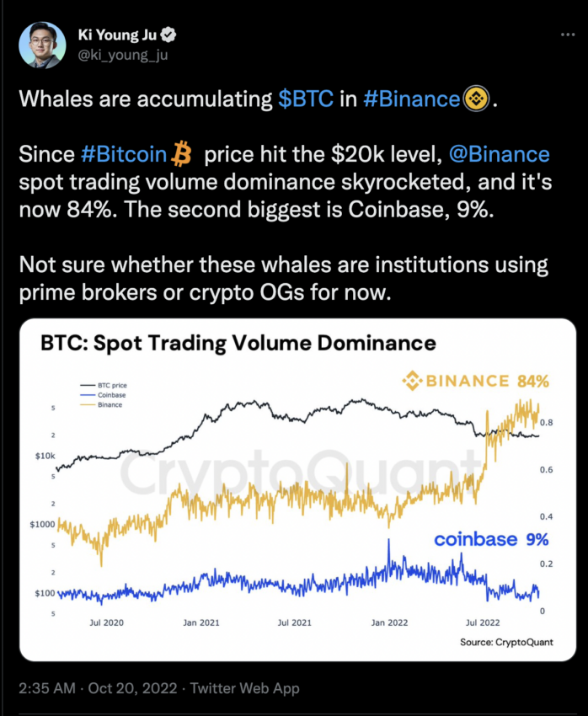Viewport: 588px width, 716px height.
Task: Open the @ki_young_ju handle
Action: click(x=123, y=55)
